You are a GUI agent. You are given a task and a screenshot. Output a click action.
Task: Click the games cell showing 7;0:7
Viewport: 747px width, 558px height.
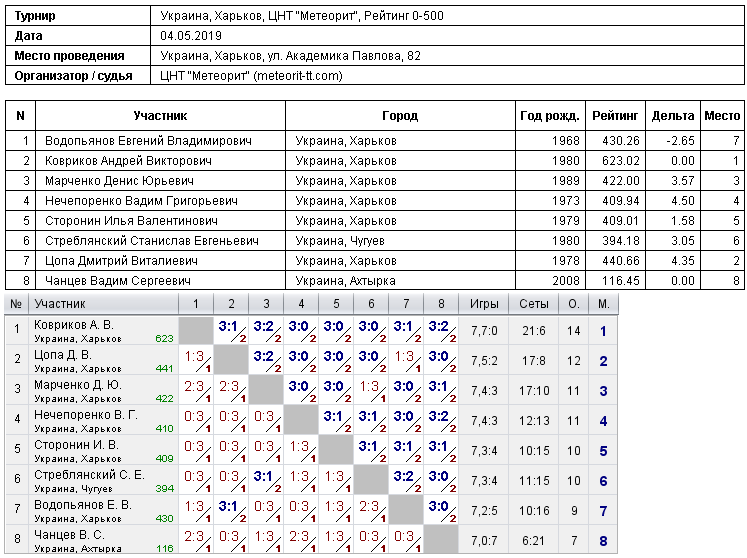click(x=484, y=541)
